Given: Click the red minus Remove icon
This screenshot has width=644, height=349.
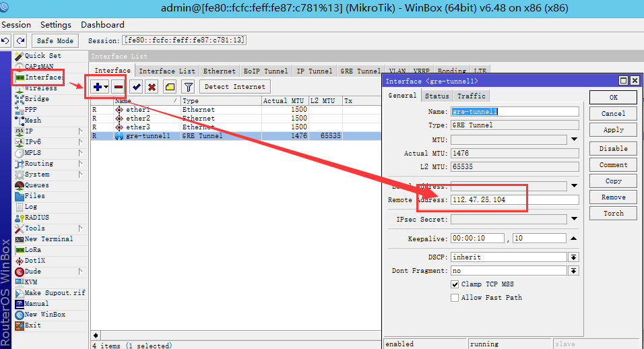Looking at the screenshot, I should click(x=119, y=87).
